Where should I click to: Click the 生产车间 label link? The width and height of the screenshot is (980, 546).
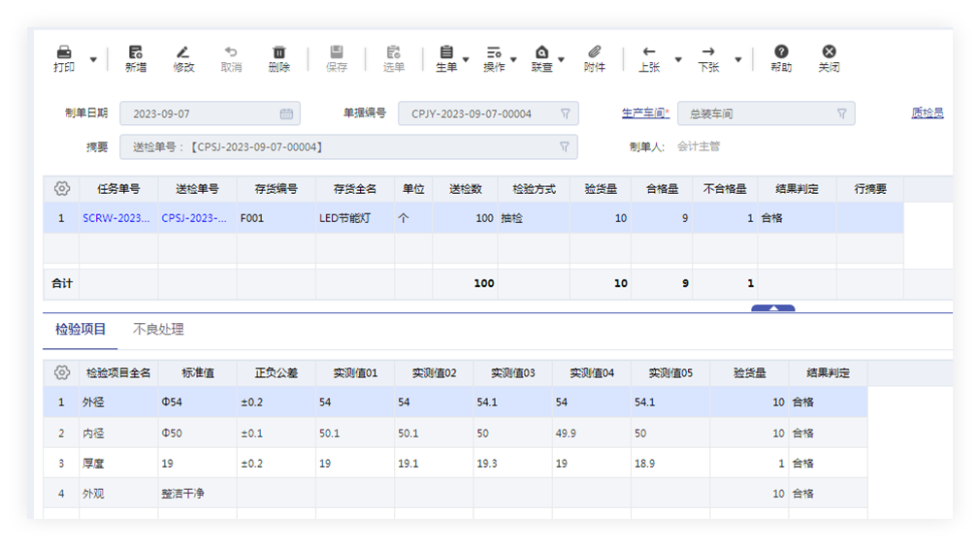(x=644, y=113)
